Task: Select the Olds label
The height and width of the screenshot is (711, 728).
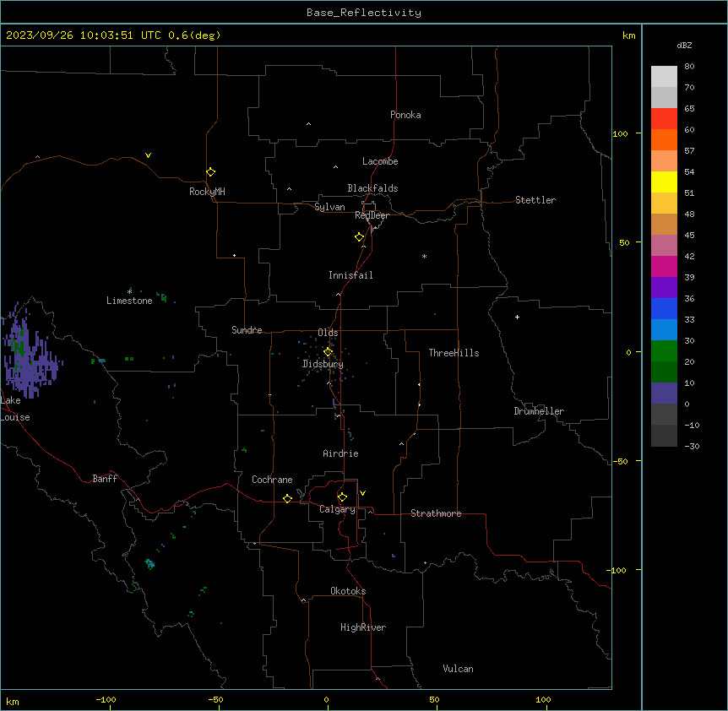Action: click(328, 333)
